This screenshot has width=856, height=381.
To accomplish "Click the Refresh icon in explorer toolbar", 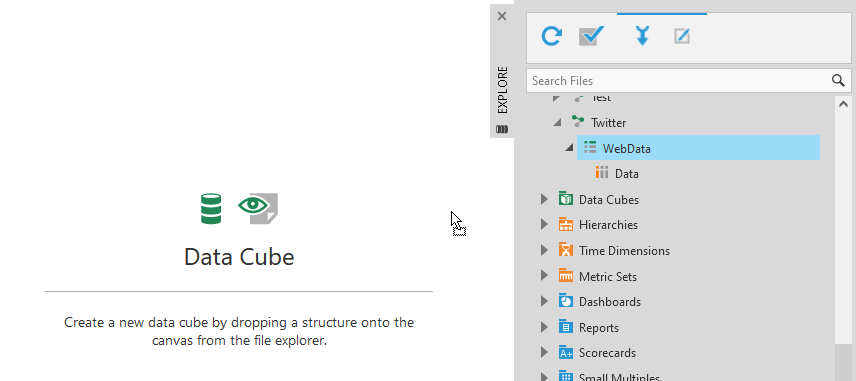I will point(551,36).
